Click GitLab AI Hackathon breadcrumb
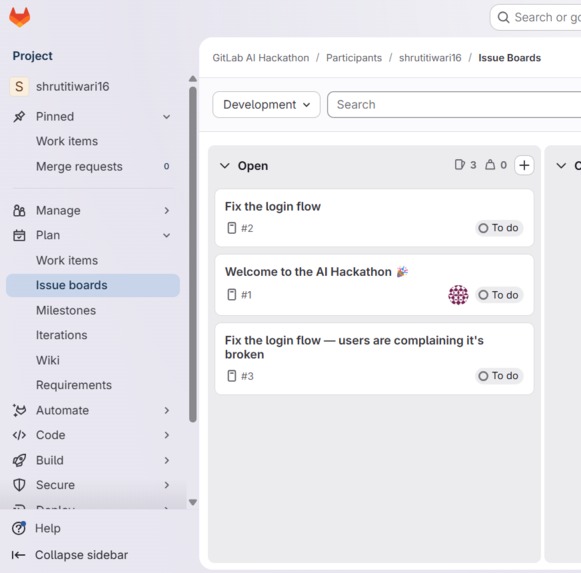Screen dimensions: 581x573 coord(261,58)
